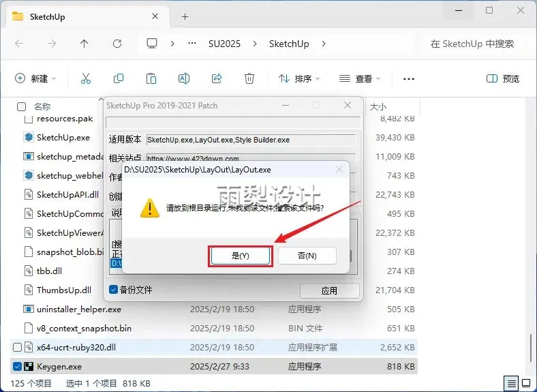Show hidden path with the ellipsis breadcrumb
537x392 pixels.
pos(192,44)
